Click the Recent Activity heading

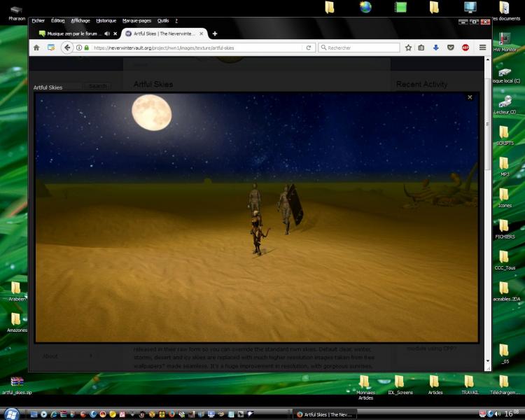[x=421, y=84]
